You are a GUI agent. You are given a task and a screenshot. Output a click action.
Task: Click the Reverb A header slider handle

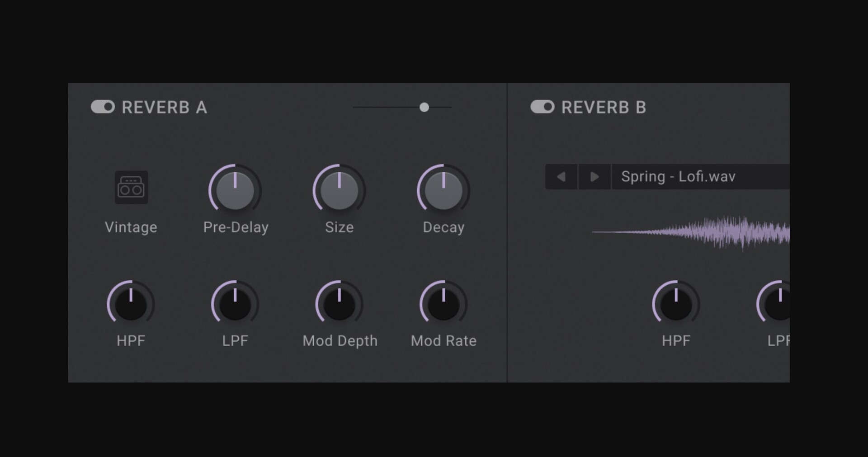point(424,107)
